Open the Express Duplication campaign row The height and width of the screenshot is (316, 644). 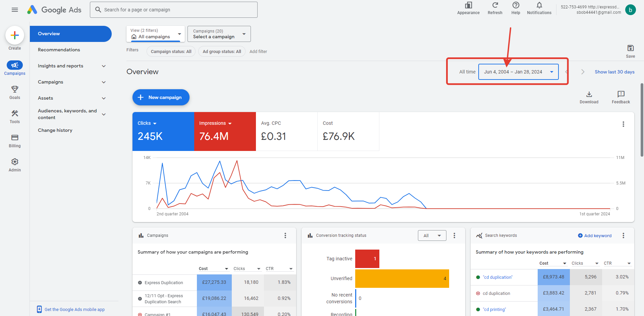point(164,283)
